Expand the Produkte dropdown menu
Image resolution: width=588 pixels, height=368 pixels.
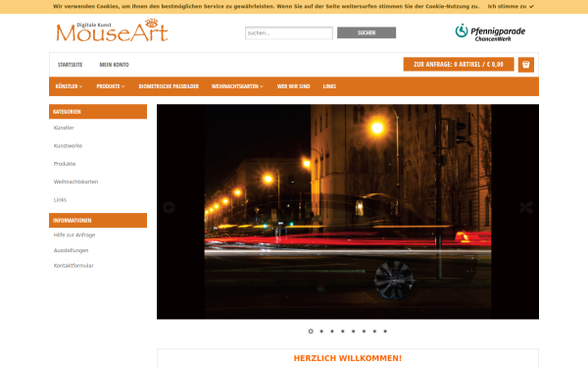[x=111, y=86]
